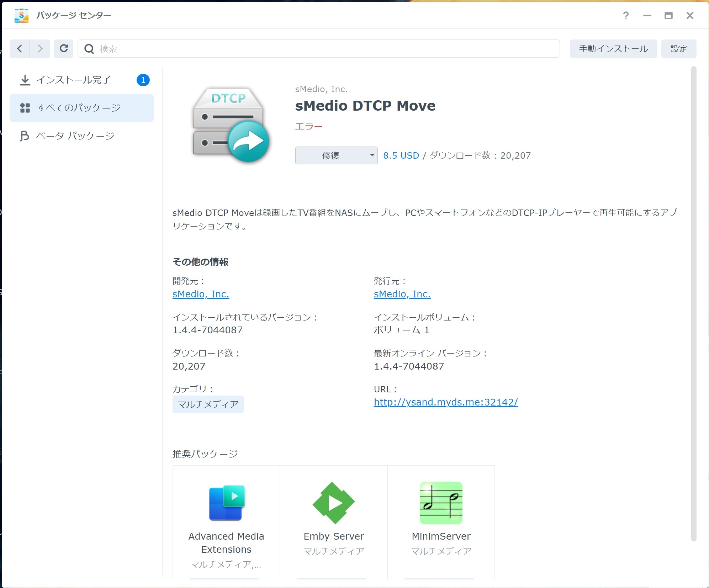Open 設定 settings button
This screenshot has height=588, width=709.
click(x=678, y=49)
